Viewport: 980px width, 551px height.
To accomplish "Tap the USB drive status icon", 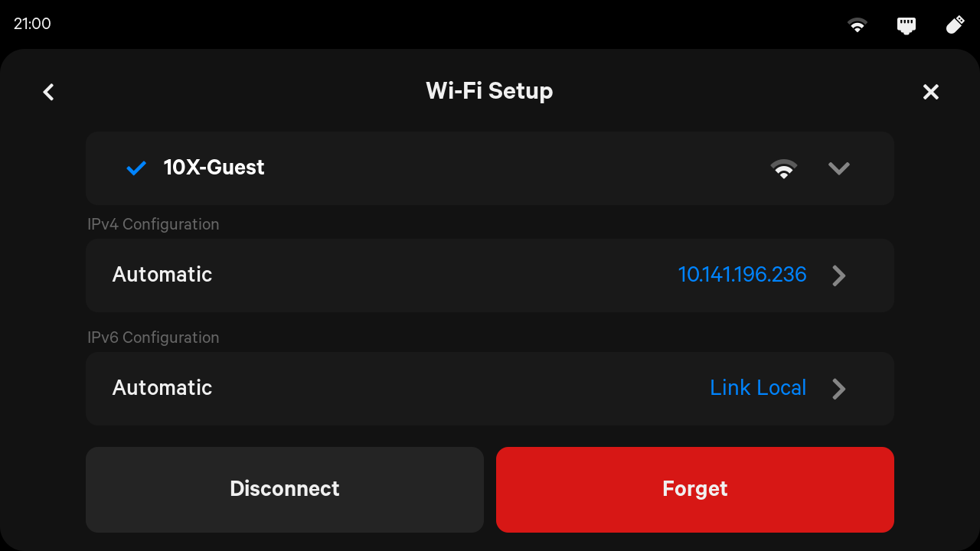I will 955,24.
